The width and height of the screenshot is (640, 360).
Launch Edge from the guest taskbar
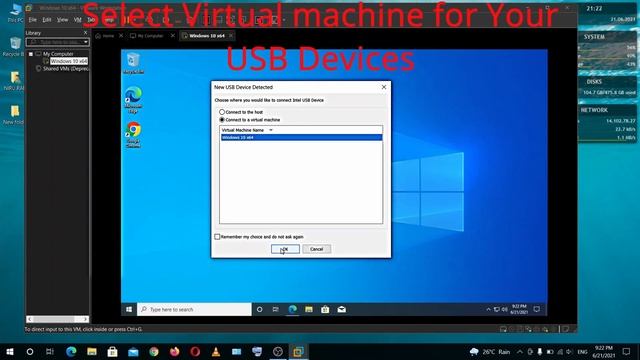click(x=293, y=309)
